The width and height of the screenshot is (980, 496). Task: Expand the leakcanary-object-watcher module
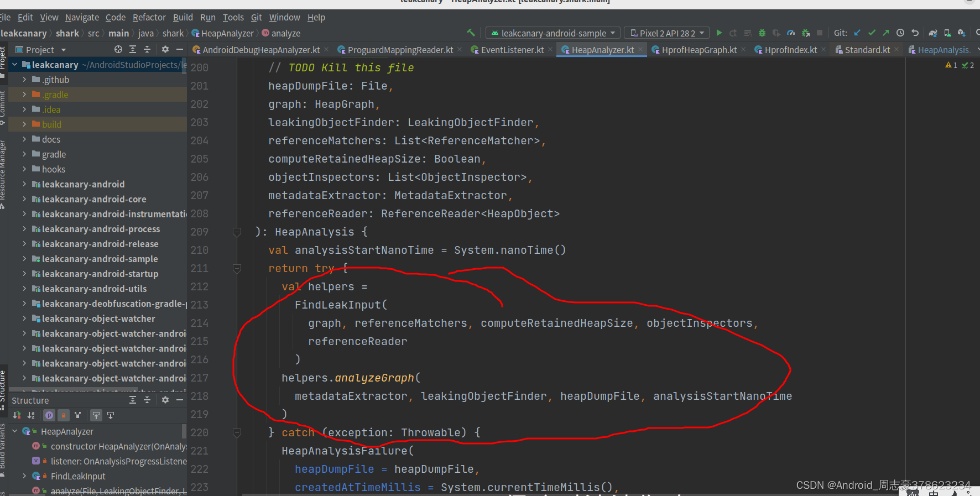pos(24,319)
